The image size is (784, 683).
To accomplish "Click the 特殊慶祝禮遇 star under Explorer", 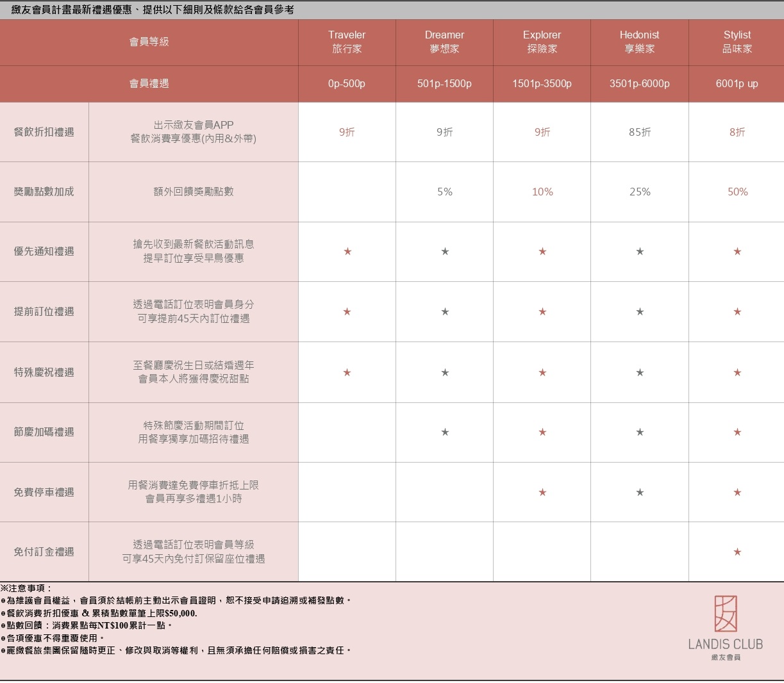I will pyautogui.click(x=542, y=372).
